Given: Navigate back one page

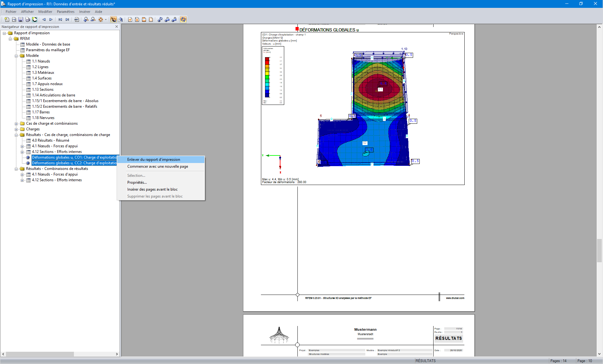Looking at the screenshot, I should [44, 19].
